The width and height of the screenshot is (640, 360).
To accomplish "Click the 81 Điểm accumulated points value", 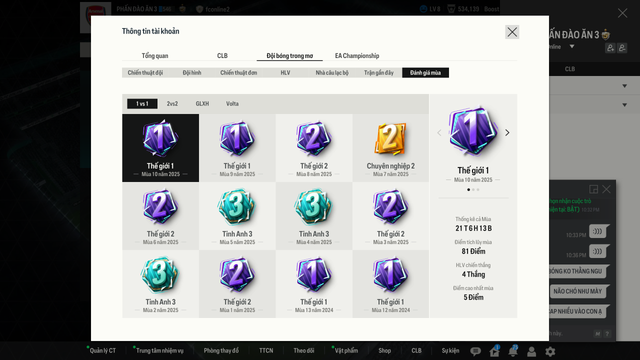I will [x=473, y=251].
